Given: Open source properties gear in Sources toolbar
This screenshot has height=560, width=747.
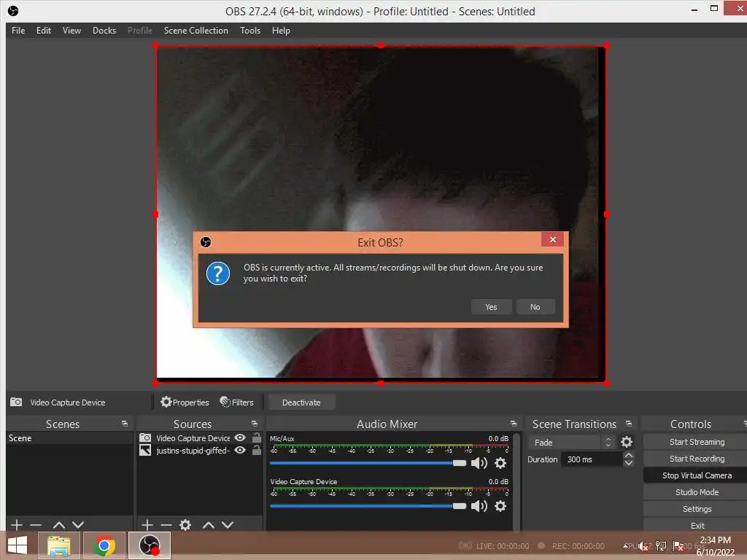Looking at the screenshot, I should coord(185,525).
